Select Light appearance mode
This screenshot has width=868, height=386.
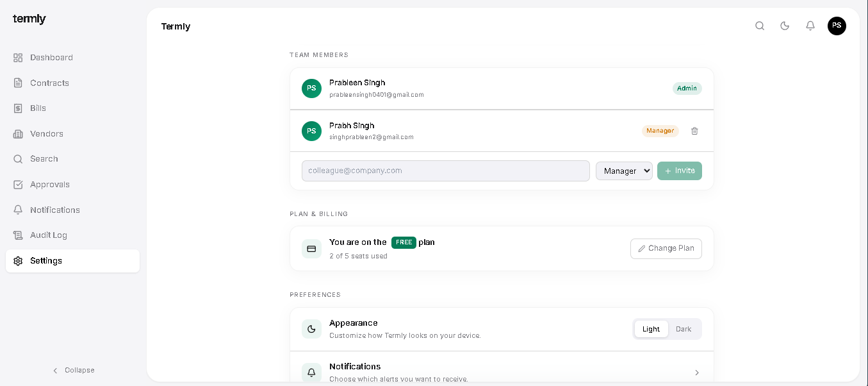tap(651, 329)
